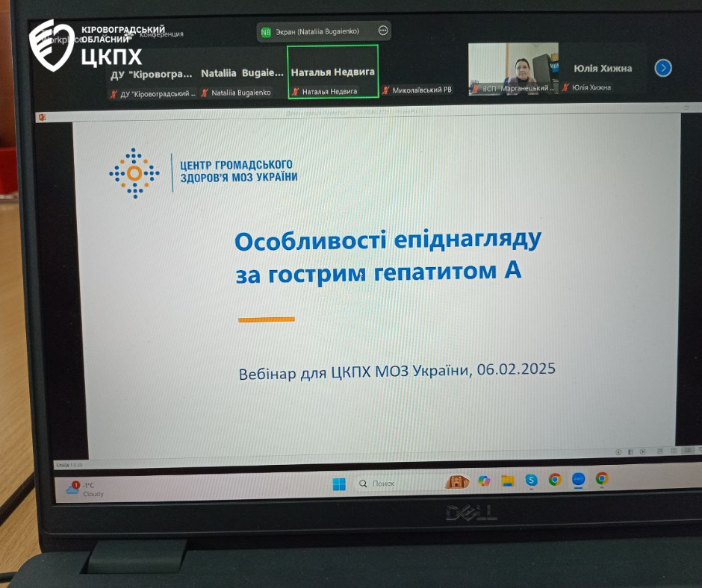Select the Юлія Хижна participant tile
Image resolution: width=702 pixels, height=588 pixels.
pos(603,69)
